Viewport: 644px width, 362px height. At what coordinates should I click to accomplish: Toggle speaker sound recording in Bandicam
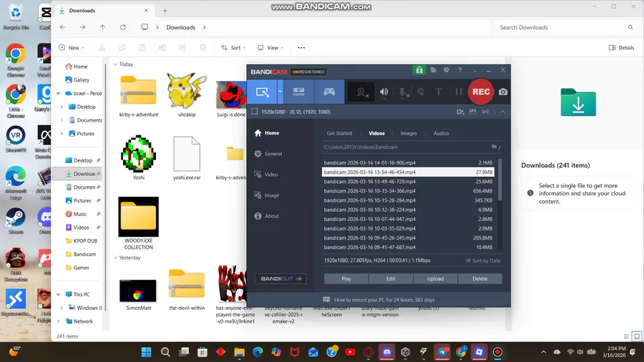tap(384, 92)
